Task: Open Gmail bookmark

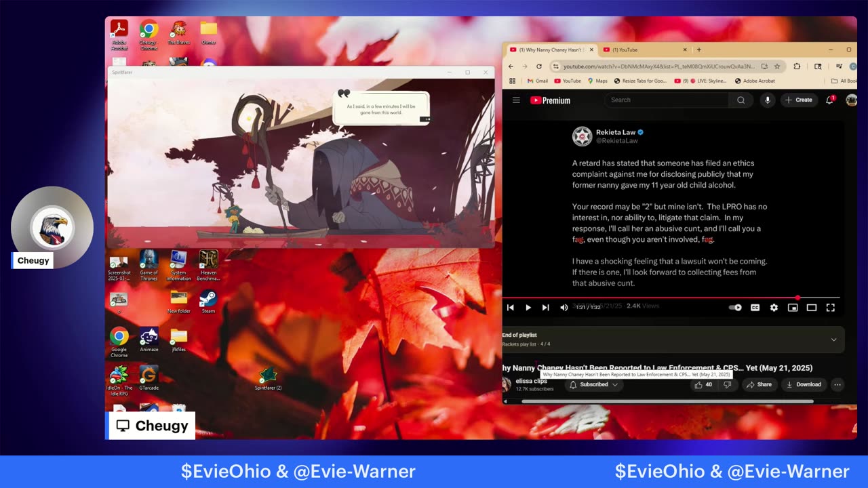Action: click(x=536, y=81)
